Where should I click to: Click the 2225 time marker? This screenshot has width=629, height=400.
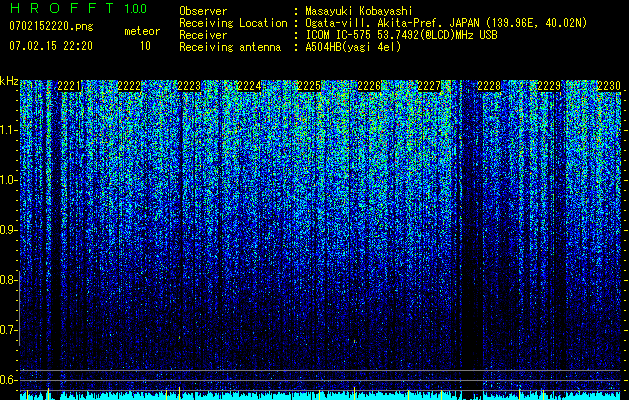pos(309,86)
